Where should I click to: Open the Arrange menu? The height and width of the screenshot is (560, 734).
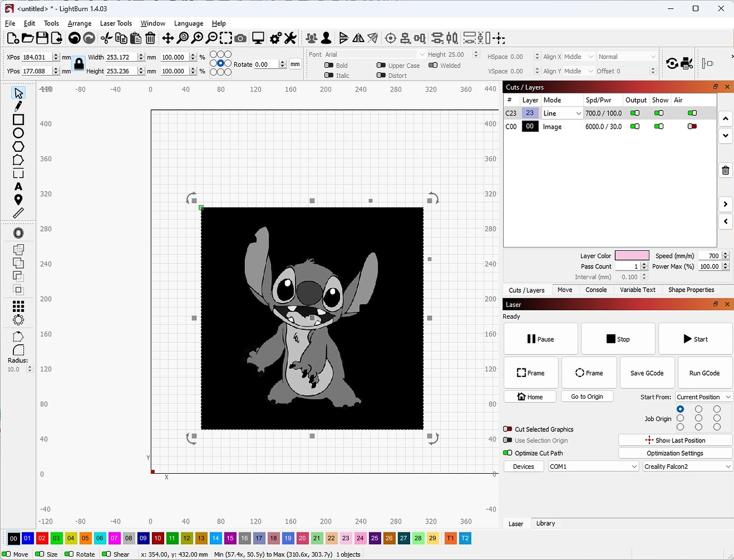tap(79, 23)
